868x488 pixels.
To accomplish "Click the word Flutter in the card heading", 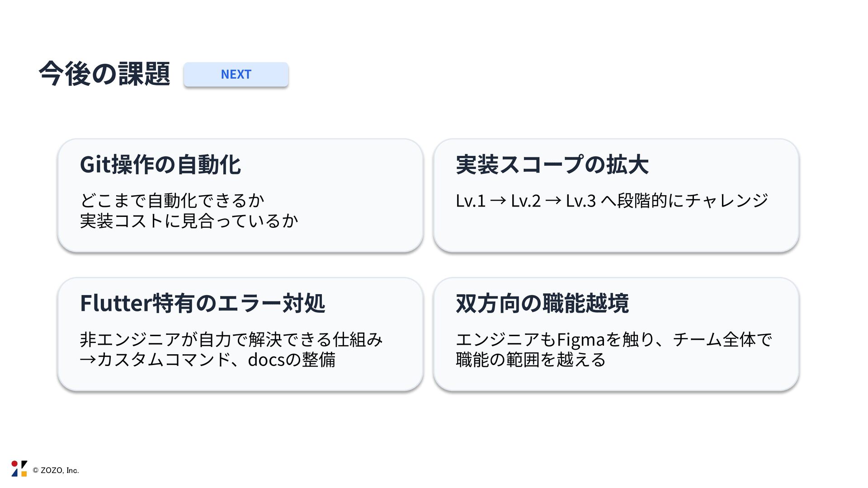I will [116, 303].
